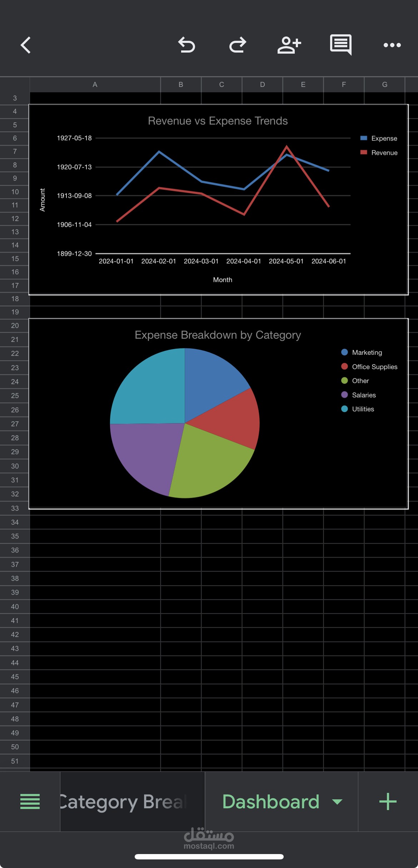Click the 1913-09-08 axis value
Screen dimensions: 418x868
(74, 196)
